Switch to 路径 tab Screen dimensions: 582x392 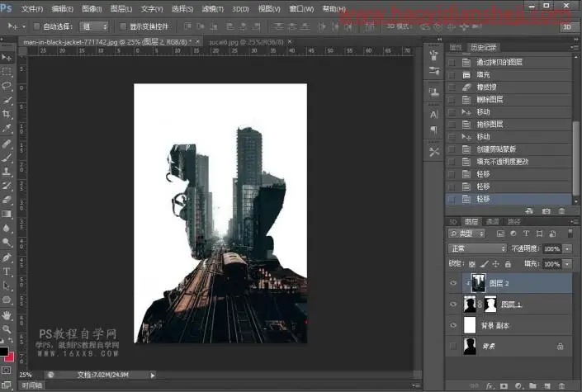click(513, 222)
